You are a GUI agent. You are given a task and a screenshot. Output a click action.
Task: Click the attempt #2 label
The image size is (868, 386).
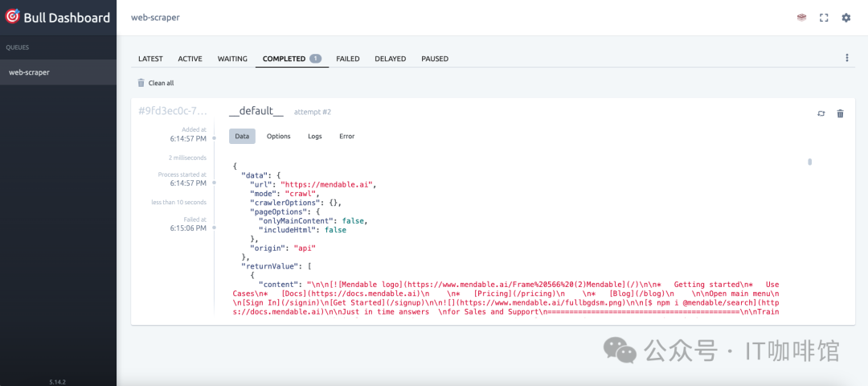312,113
